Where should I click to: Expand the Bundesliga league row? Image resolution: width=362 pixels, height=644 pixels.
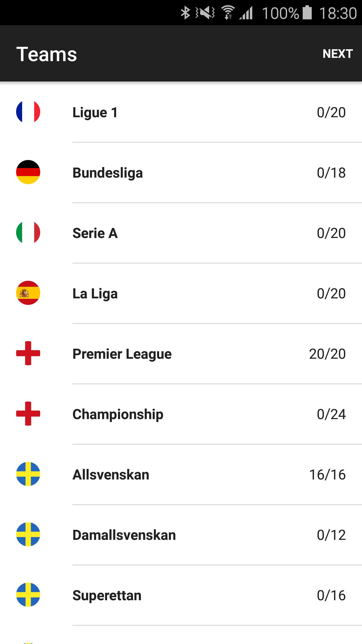point(108,173)
